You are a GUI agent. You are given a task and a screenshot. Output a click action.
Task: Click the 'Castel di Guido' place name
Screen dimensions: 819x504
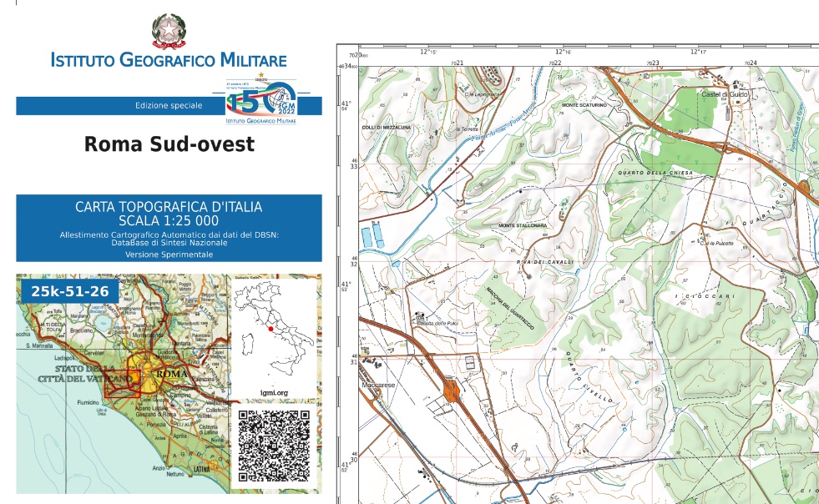tap(725, 94)
